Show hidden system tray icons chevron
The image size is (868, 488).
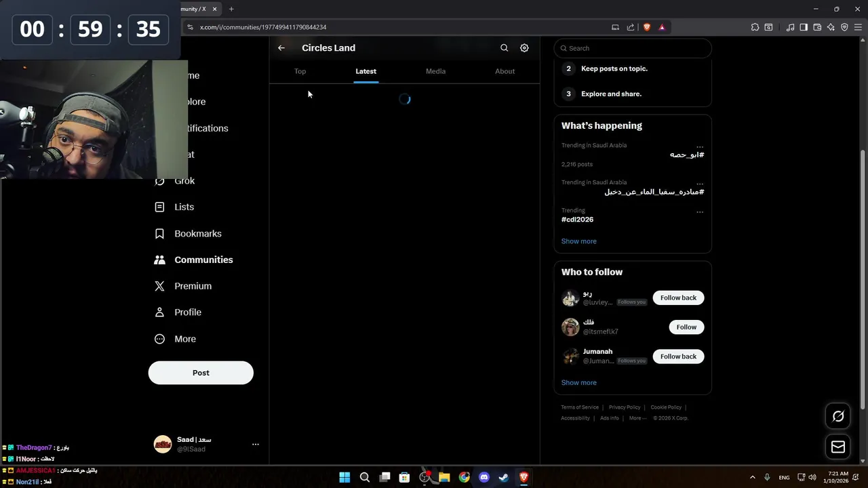(752, 478)
